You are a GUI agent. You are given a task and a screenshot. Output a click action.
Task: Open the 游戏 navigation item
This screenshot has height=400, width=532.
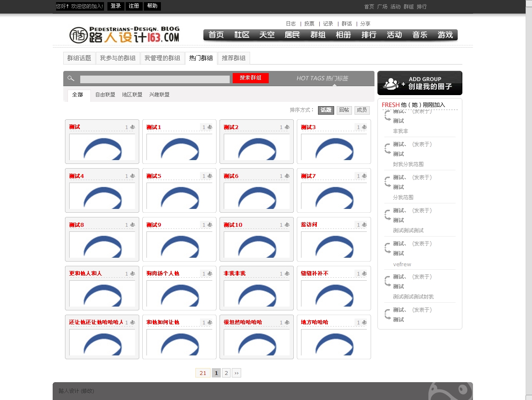(445, 35)
